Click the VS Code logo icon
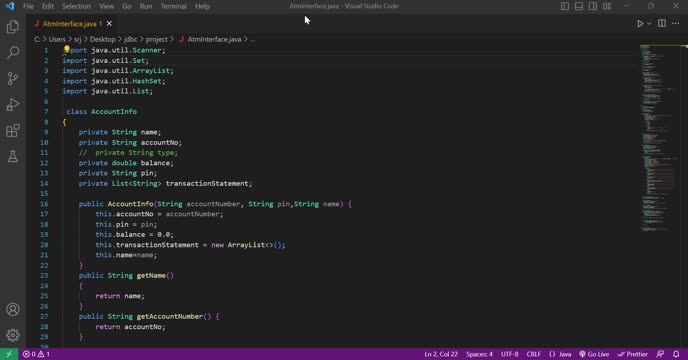 pyautogui.click(x=10, y=6)
